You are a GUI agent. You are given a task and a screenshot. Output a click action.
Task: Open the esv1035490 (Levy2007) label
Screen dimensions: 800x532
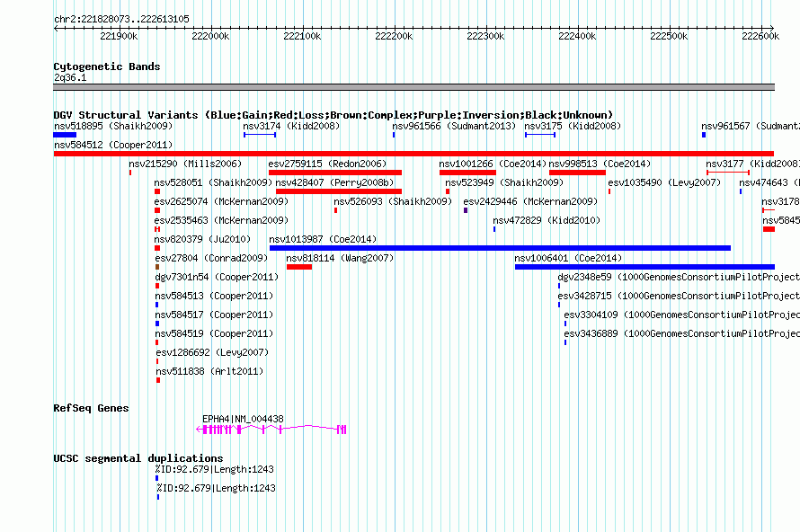(664, 182)
